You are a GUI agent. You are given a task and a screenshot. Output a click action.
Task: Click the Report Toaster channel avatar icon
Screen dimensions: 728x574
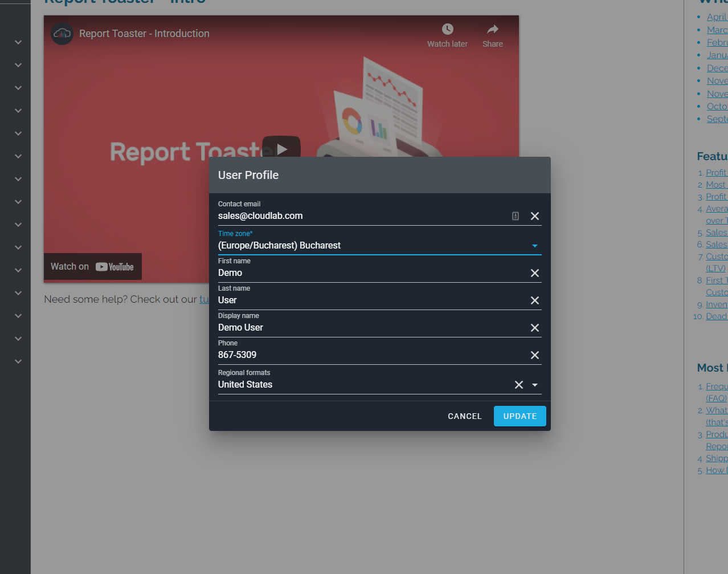click(62, 34)
